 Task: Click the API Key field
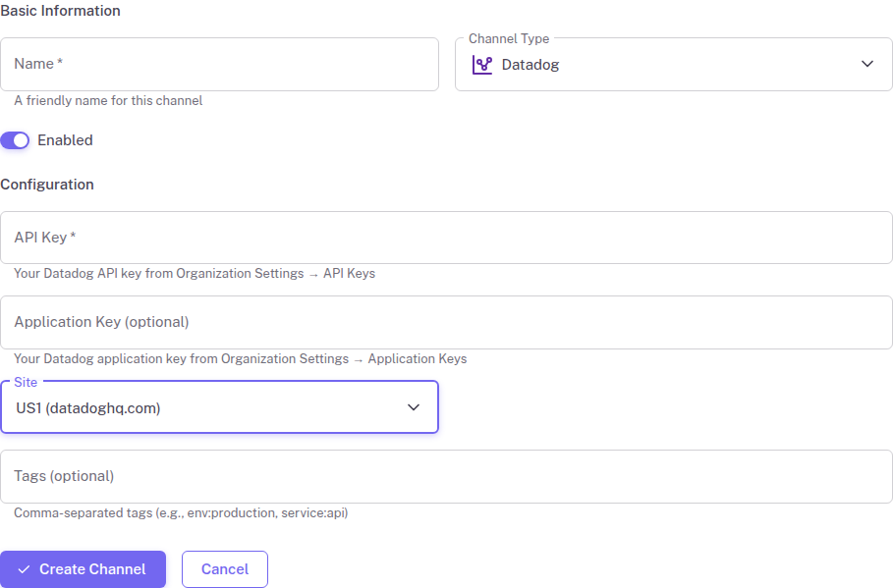(446, 237)
